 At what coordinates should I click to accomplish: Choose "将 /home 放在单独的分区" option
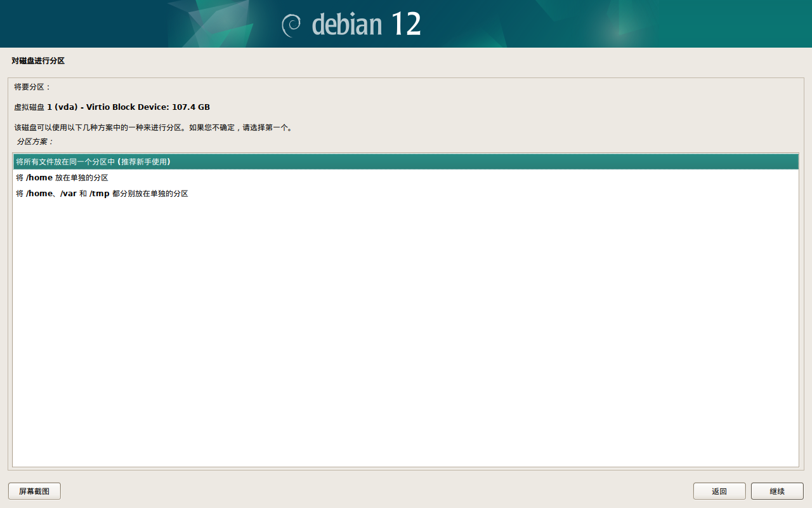tap(405, 178)
